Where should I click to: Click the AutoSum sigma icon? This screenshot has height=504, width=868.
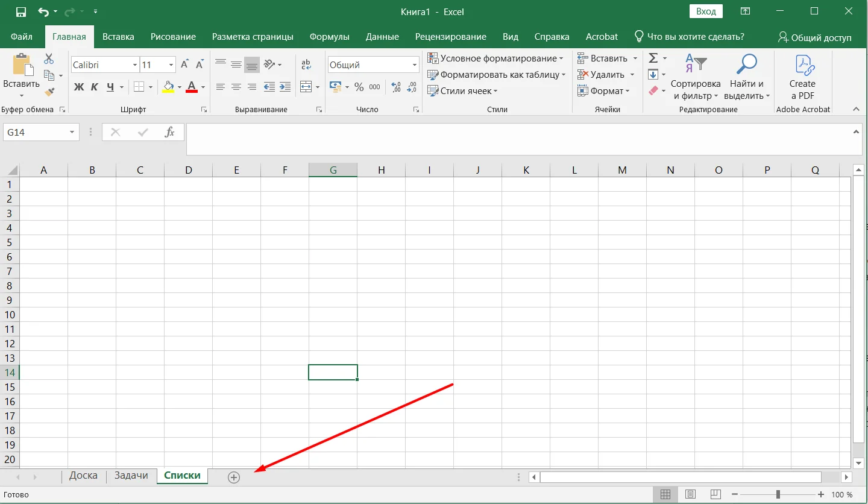pos(653,58)
